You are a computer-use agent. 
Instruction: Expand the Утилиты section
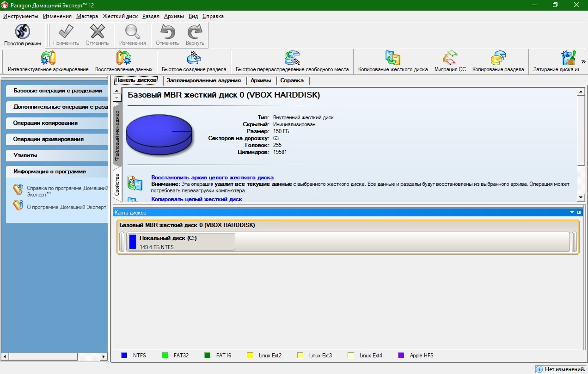click(57, 155)
